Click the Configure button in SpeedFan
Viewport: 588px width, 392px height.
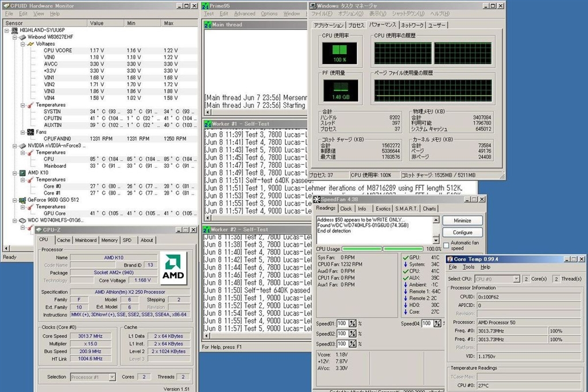coord(463,232)
